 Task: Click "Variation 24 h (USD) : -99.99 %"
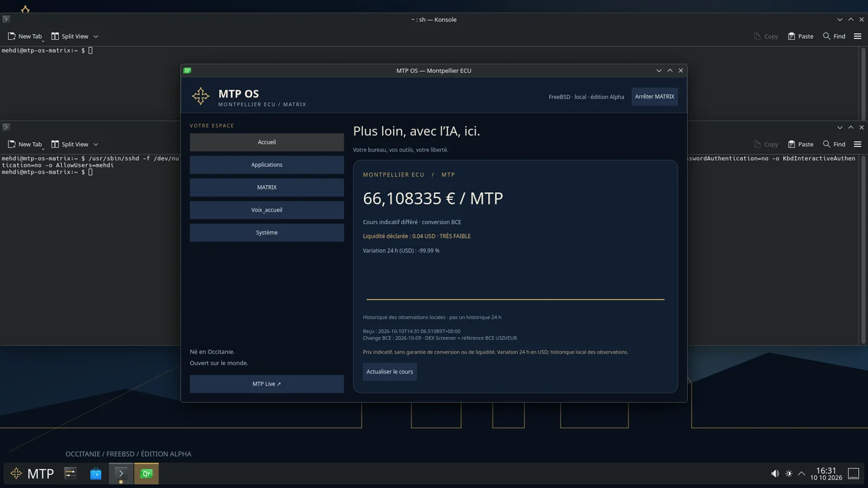tap(401, 251)
